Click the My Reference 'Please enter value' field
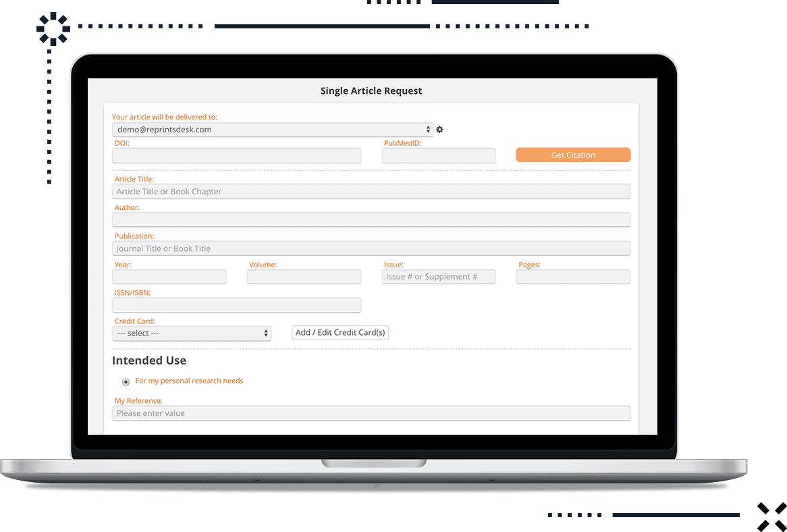This screenshot has width=787, height=532. pos(371,413)
